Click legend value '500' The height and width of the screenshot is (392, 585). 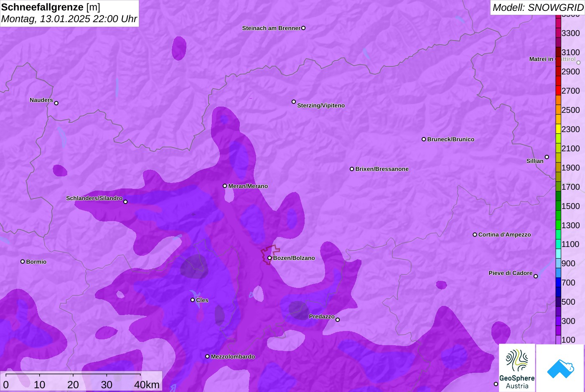tap(568, 302)
